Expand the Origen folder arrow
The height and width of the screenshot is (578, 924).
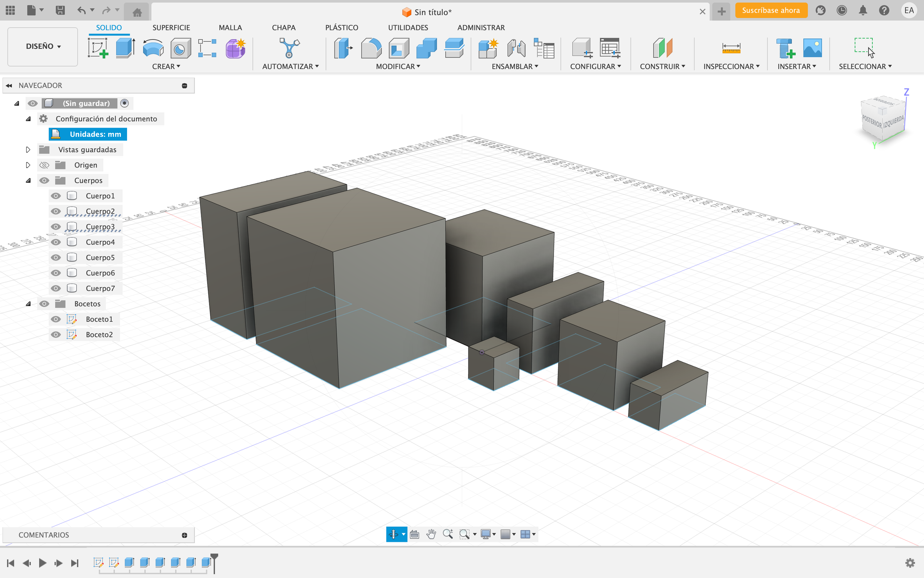pos(28,165)
